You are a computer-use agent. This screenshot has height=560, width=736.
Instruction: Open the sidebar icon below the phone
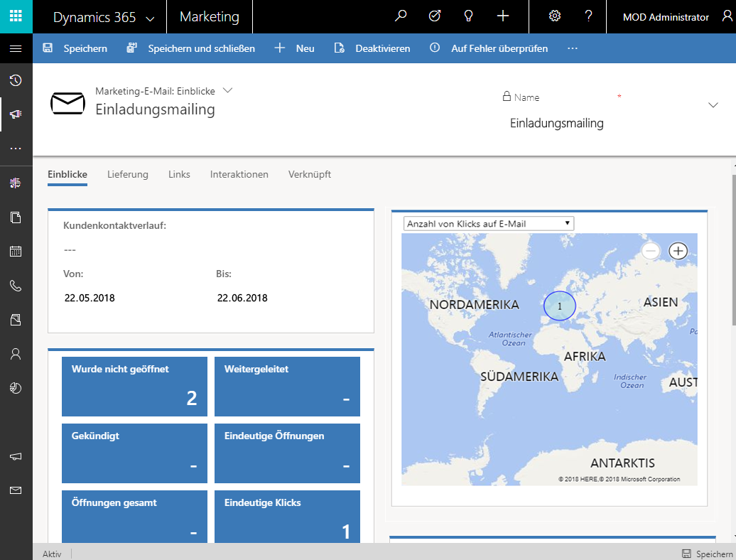16,320
